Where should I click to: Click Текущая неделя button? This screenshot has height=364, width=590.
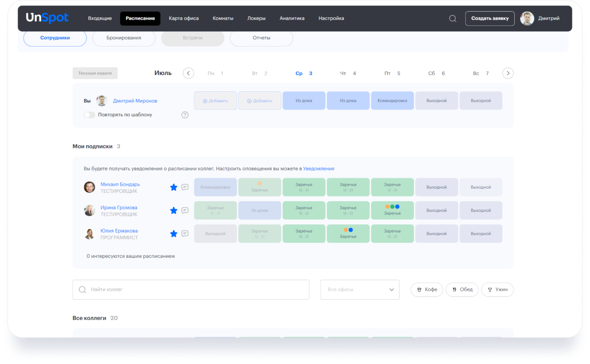[x=95, y=73]
